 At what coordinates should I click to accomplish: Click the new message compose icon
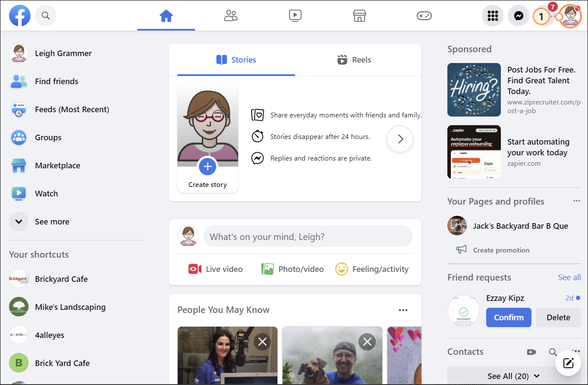[x=568, y=363]
